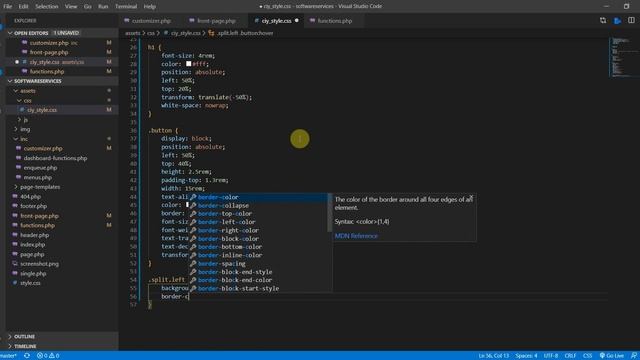The image size is (640, 360).
Task: Change indentation via Spaces: 4
Action: click(526, 356)
